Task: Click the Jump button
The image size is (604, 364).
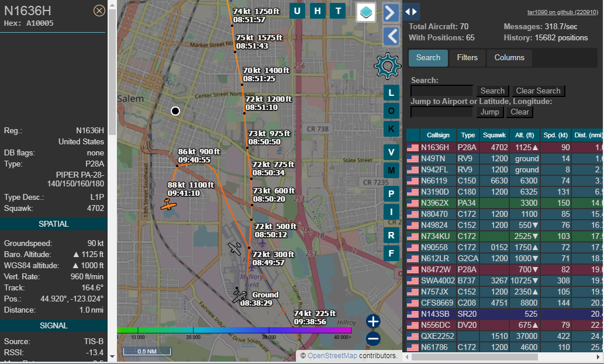Action: click(489, 112)
